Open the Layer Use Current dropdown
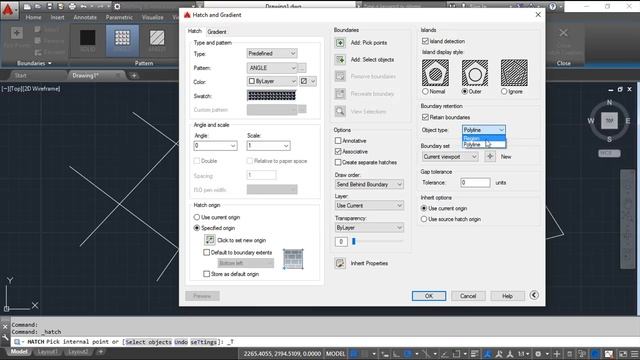The image size is (640, 360). [369, 205]
